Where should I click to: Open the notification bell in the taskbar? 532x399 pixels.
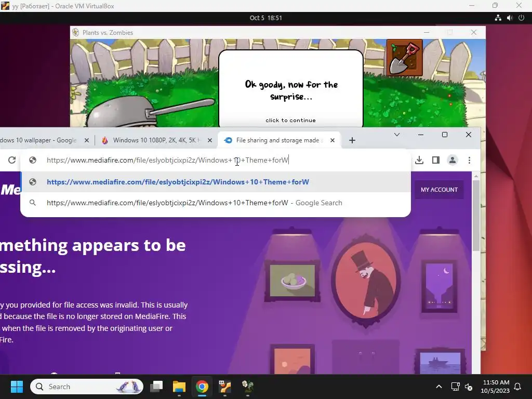tap(517, 387)
